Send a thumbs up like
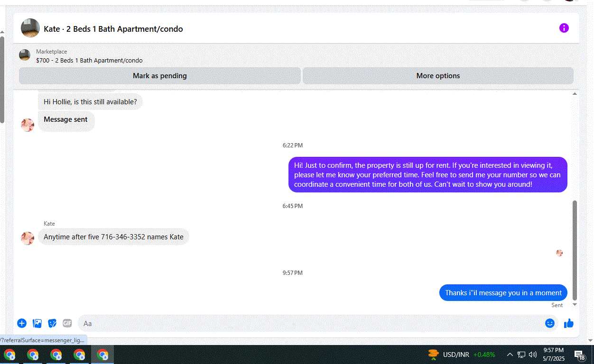This screenshot has height=364, width=594. (x=569, y=323)
